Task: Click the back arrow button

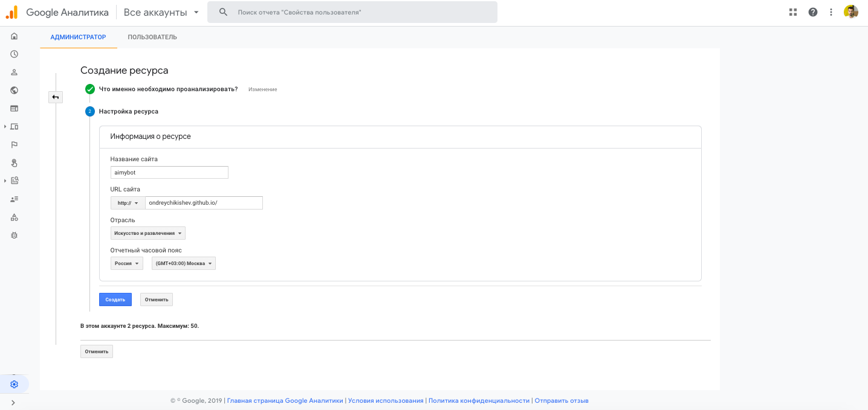Action: pos(56,97)
